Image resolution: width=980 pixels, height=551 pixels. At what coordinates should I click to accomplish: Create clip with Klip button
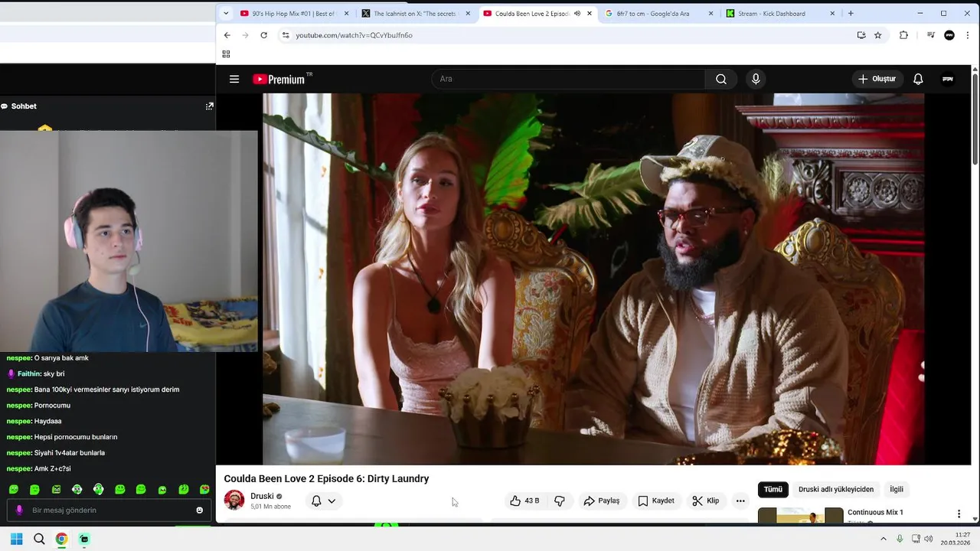pos(706,500)
